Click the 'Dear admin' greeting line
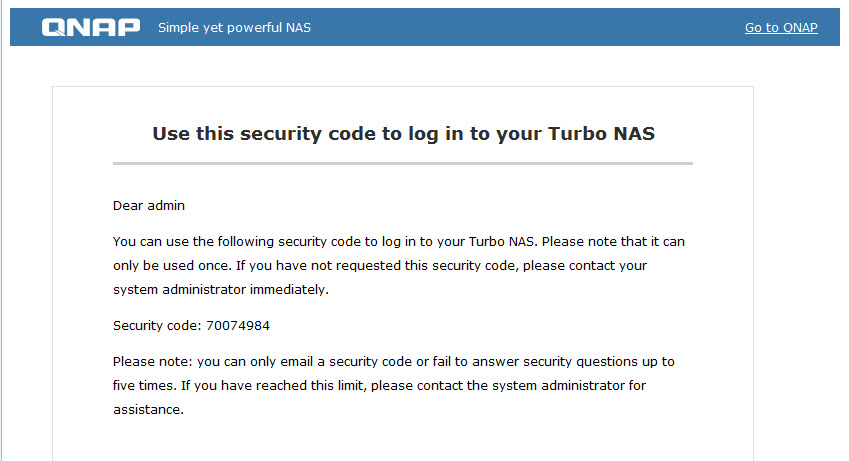Viewport: 849px width, 461px height. [149, 206]
